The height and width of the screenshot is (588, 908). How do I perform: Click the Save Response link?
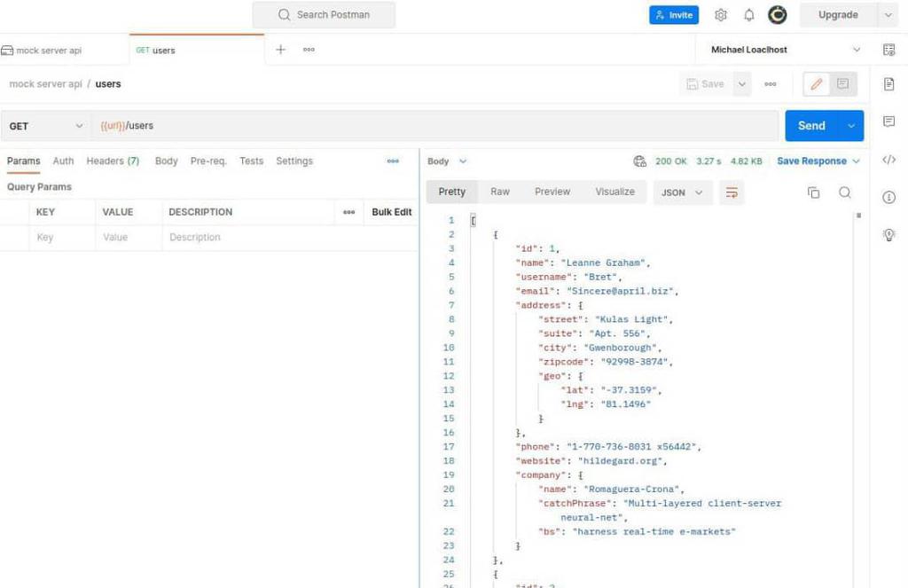812,161
